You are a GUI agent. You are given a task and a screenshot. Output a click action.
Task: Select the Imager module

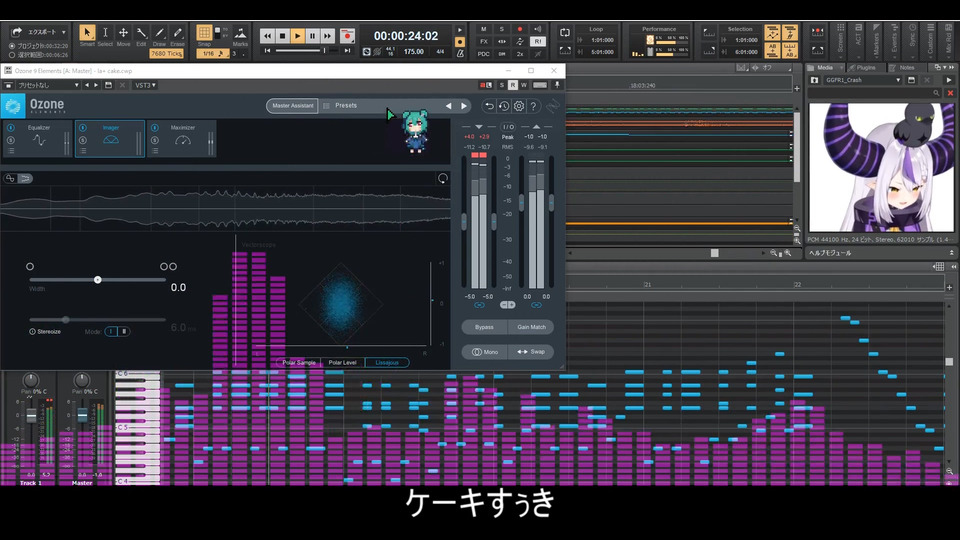(110, 139)
